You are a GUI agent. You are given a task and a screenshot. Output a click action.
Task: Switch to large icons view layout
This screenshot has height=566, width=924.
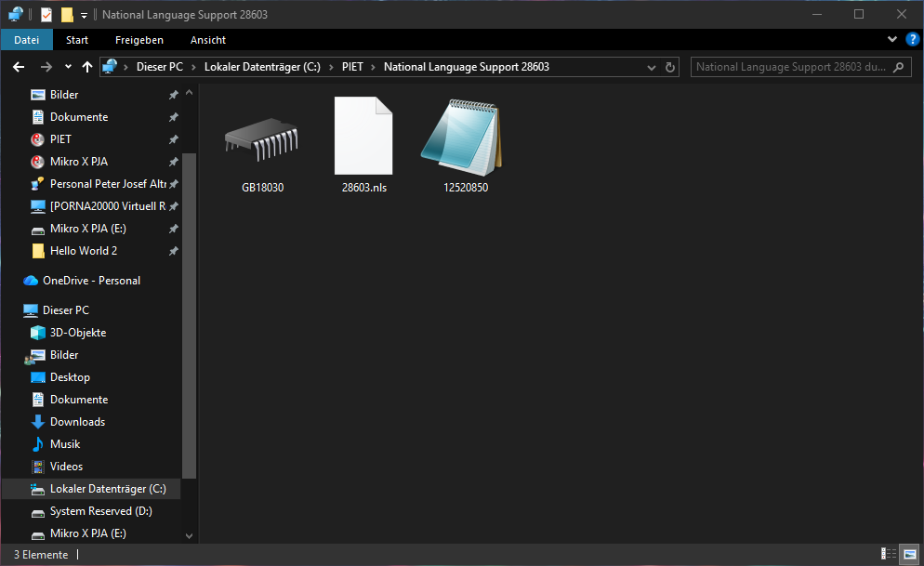pos(909,554)
